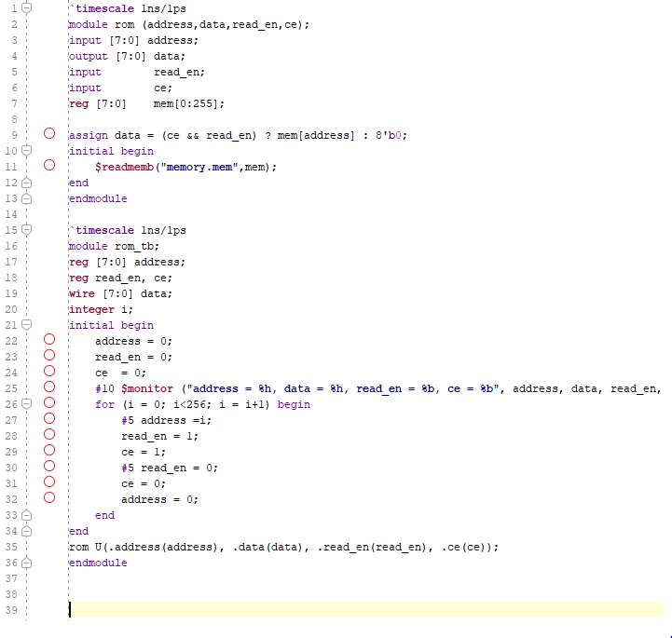Click 'read_en = 1;' on line 28
The image size is (672, 638).
click(x=160, y=436)
